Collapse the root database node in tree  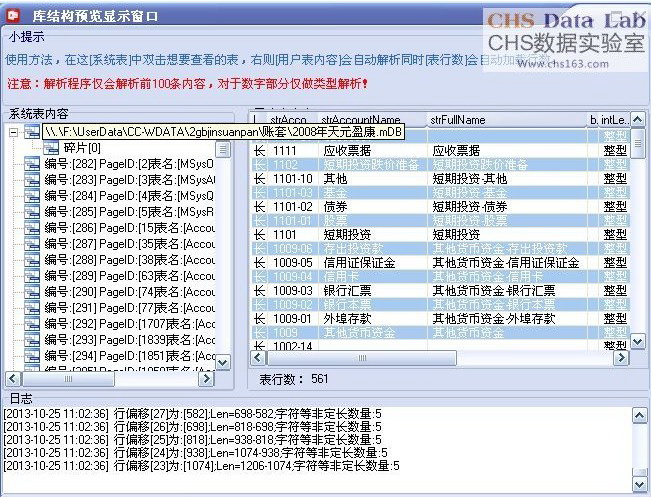point(14,133)
